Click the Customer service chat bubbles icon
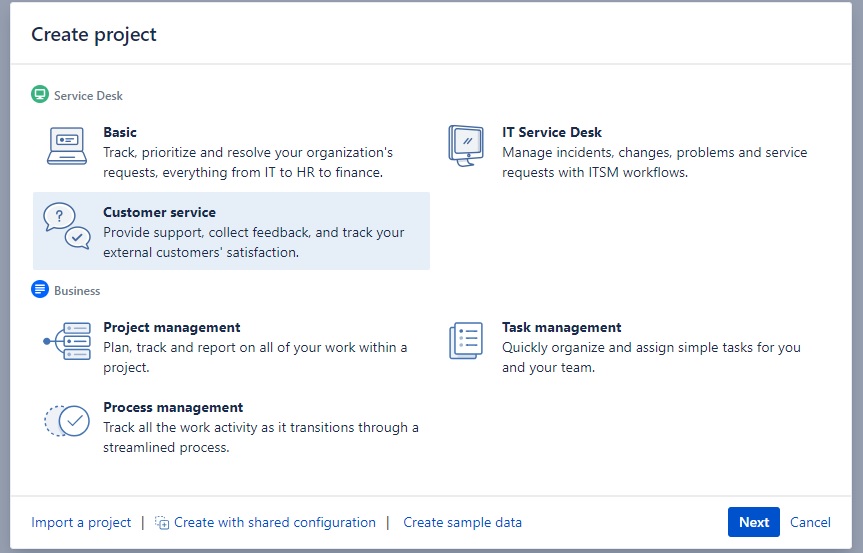The height and width of the screenshot is (553, 863). tap(67, 226)
